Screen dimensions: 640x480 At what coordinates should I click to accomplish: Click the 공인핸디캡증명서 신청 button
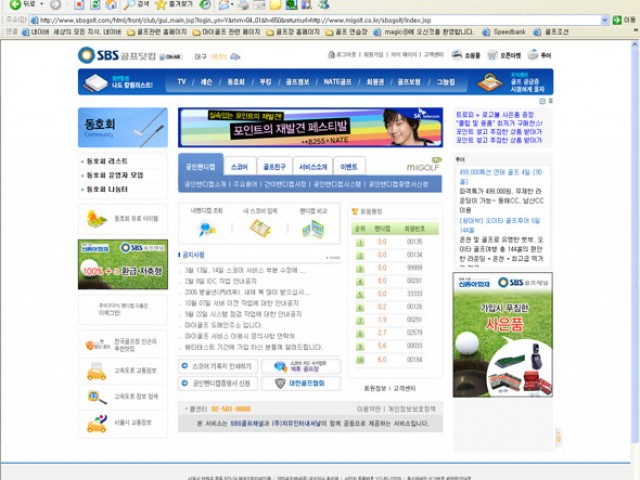pos(218,383)
